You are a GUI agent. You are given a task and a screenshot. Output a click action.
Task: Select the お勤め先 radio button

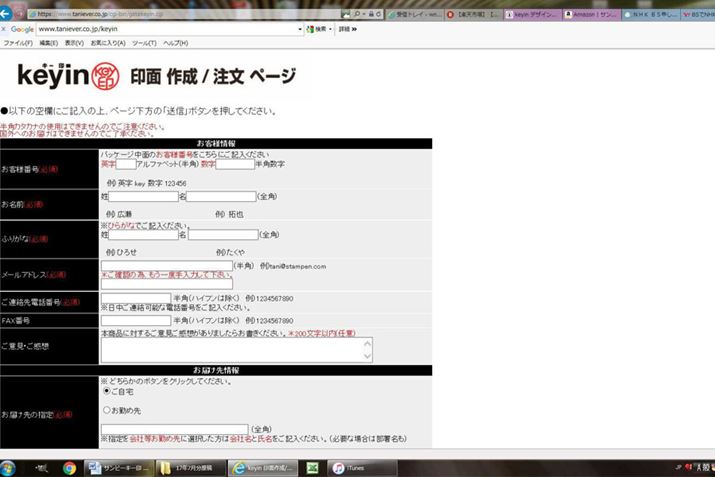107,409
